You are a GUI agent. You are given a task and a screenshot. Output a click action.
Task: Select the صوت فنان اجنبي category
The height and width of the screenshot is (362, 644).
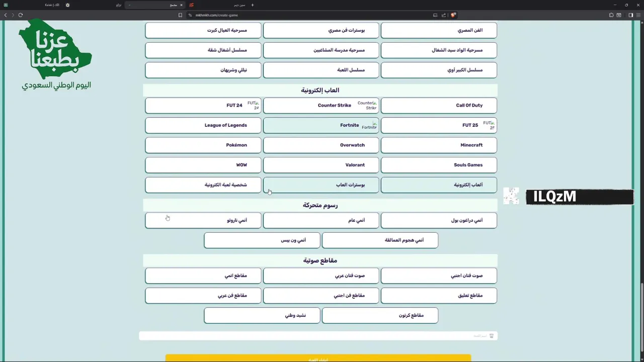click(x=439, y=276)
